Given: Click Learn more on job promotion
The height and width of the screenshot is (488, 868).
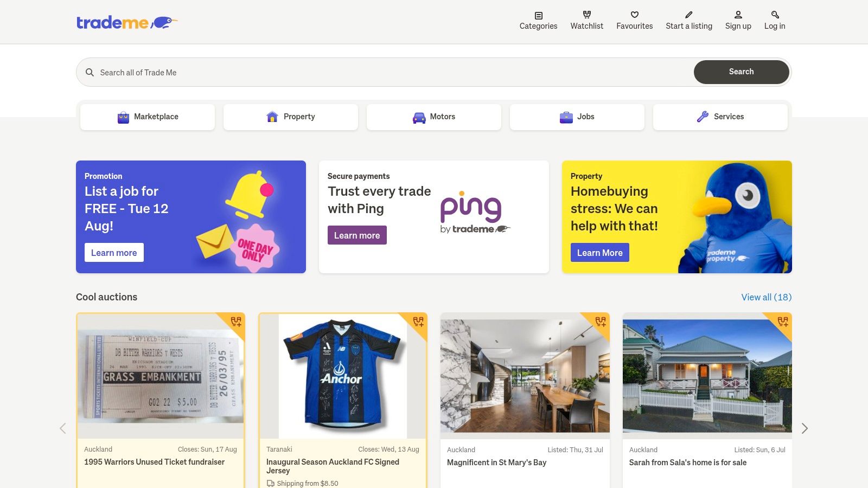Looking at the screenshot, I should [114, 253].
